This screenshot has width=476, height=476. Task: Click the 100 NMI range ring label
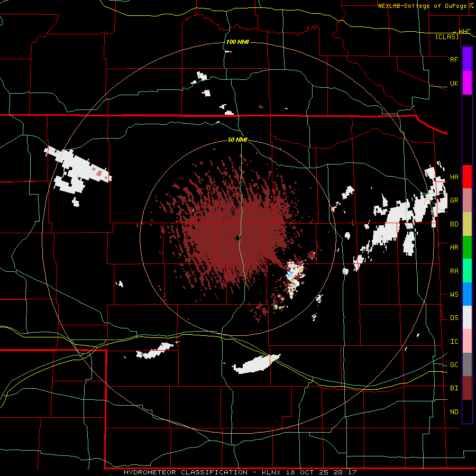237,42
